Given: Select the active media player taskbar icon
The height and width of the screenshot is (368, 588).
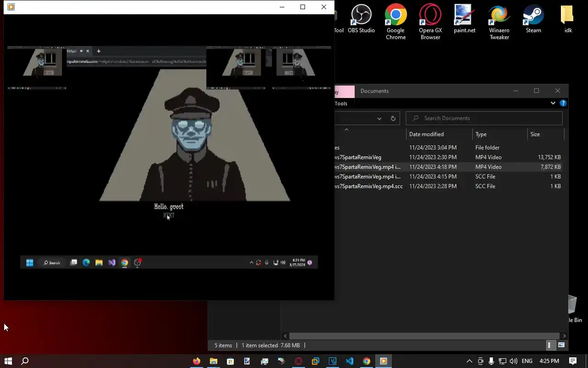Looking at the screenshot, I should pyautogui.click(x=384, y=361).
